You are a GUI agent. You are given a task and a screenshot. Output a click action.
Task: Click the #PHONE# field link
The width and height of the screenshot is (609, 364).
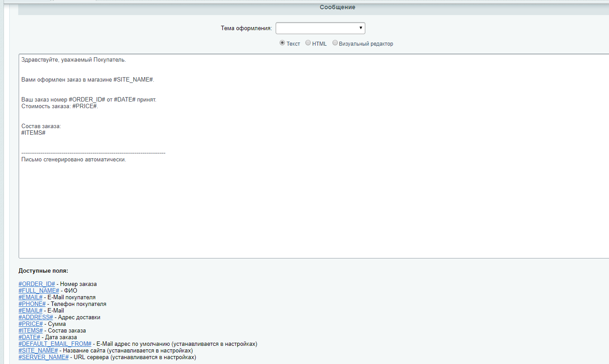32,304
